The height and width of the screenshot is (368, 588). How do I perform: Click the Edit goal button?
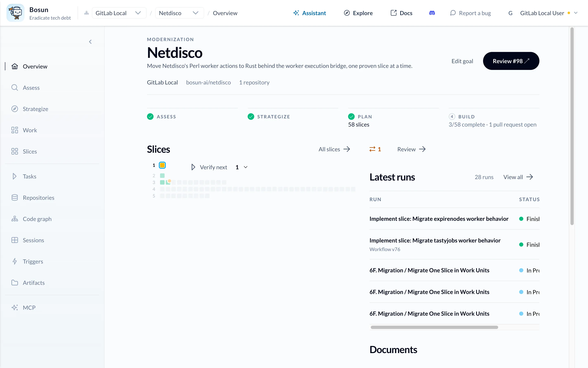[x=462, y=61]
